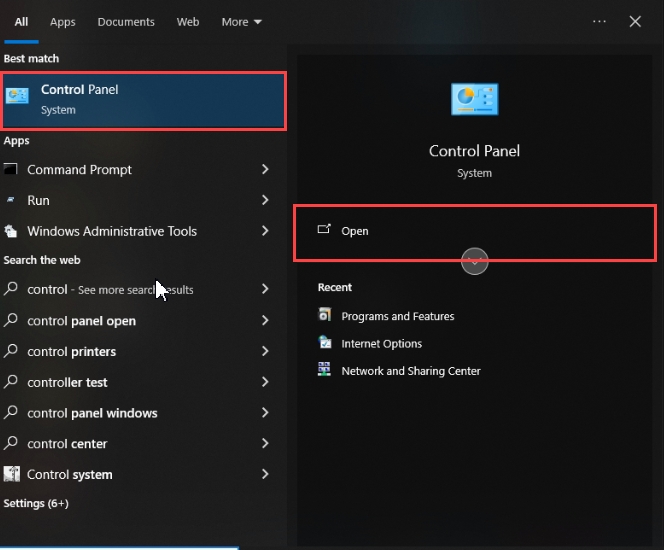Open the More filter dropdown
Image resolution: width=664 pixels, height=550 pixels.
(241, 22)
